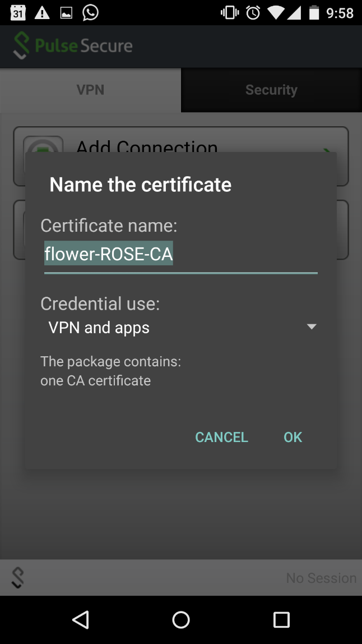The height and width of the screenshot is (644, 362).
Task: Tap the Android Home navigation button
Action: coord(180,620)
